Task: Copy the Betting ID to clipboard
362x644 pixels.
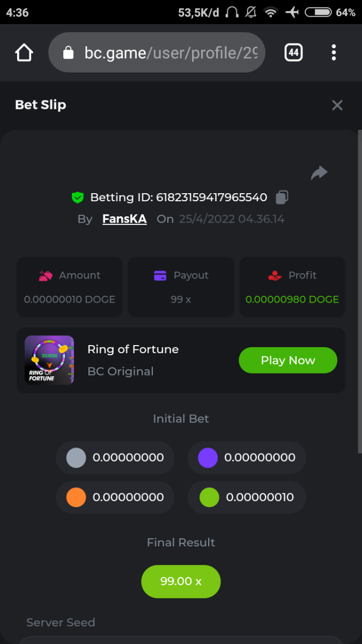Action: (x=282, y=197)
